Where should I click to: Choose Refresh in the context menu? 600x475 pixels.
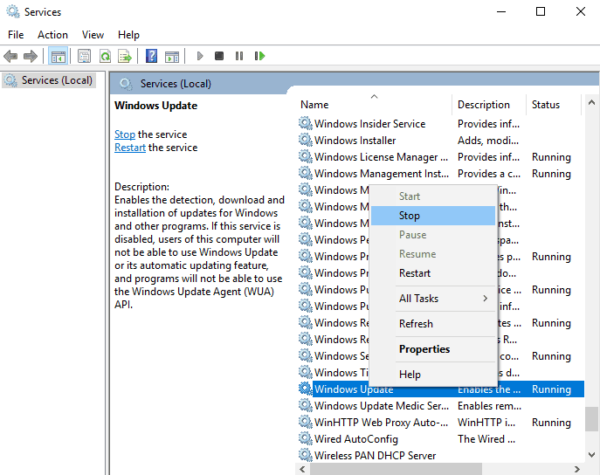tap(433, 323)
